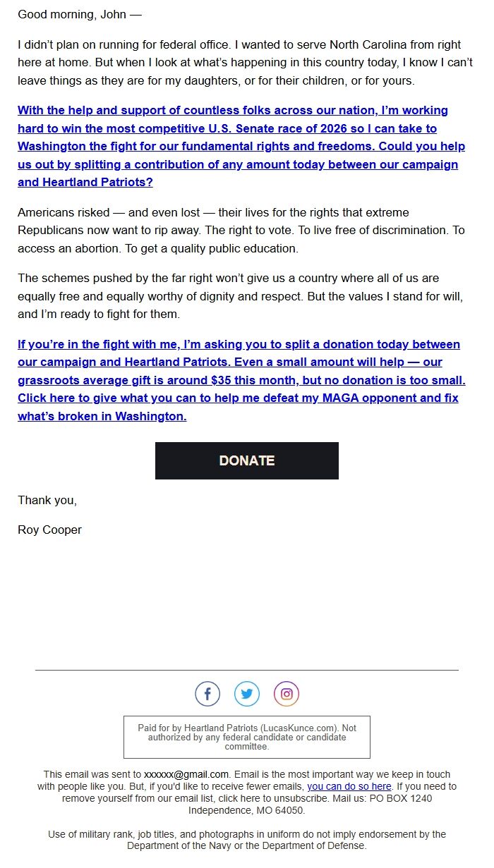494x868 pixels.
Task: Click the leftmost social media circle
Action: point(207,693)
